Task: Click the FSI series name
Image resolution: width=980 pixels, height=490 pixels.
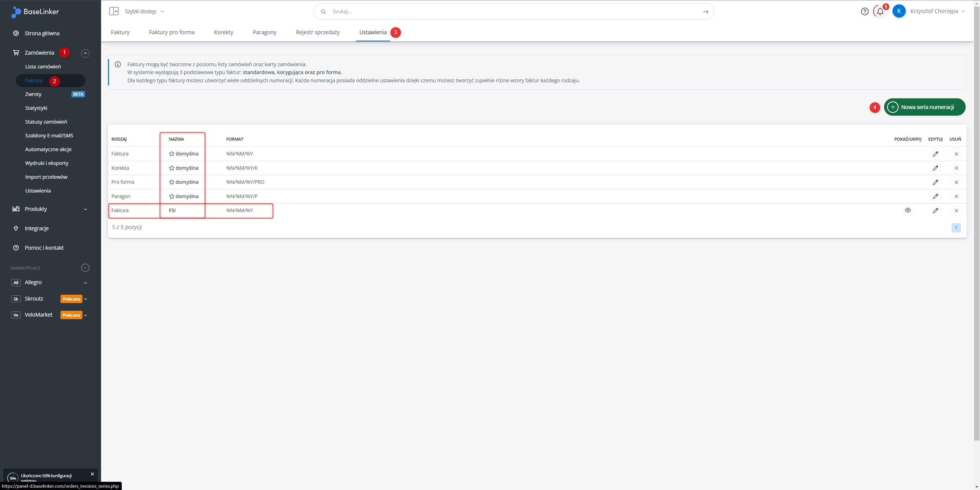Action: click(172, 211)
